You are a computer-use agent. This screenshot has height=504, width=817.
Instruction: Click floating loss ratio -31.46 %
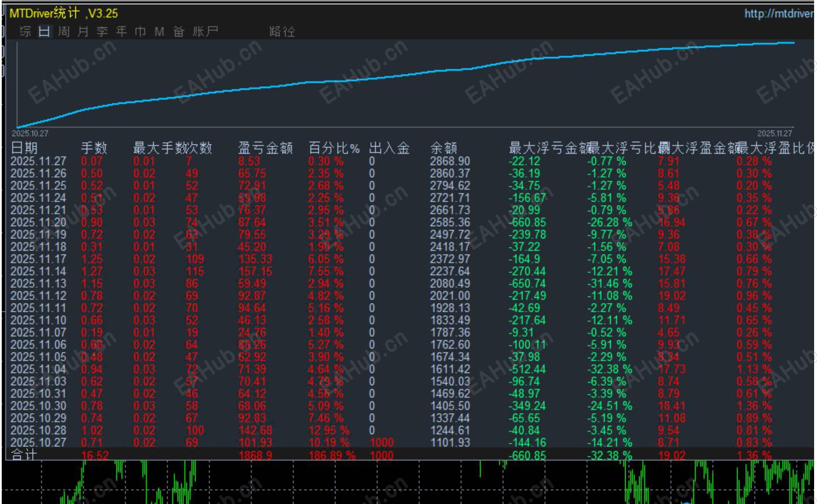pyautogui.click(x=610, y=284)
